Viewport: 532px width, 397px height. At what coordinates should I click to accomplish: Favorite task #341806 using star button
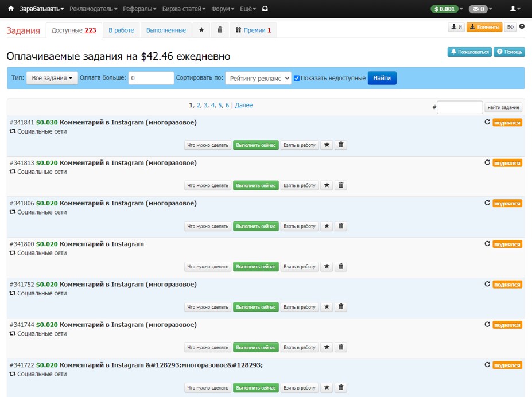[x=327, y=226]
